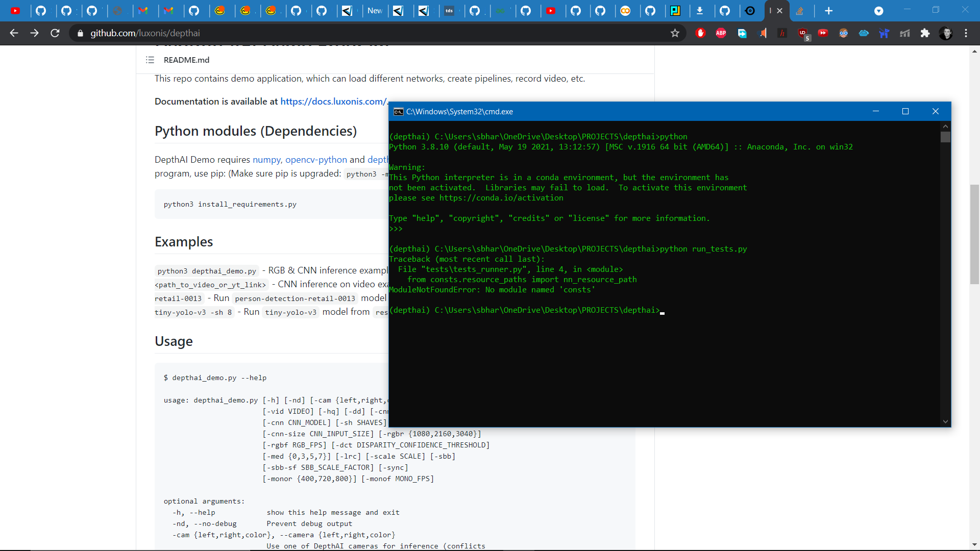Switch to the grey globe icon tab
This screenshot has height=551, width=980.
118,11
